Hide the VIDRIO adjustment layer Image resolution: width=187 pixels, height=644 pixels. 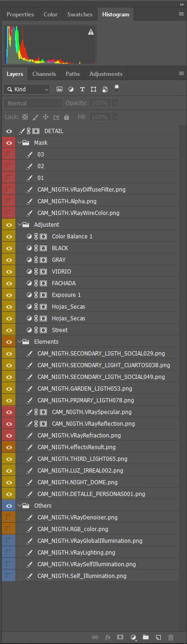point(9,272)
